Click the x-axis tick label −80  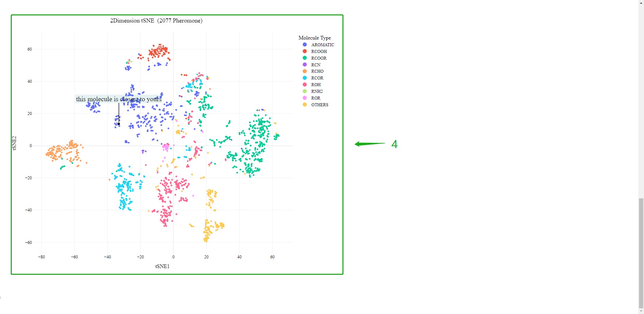point(41,257)
